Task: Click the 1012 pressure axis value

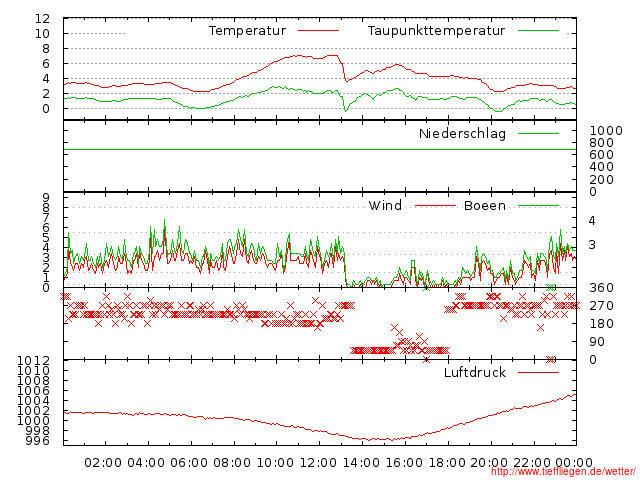Action: 33,360
